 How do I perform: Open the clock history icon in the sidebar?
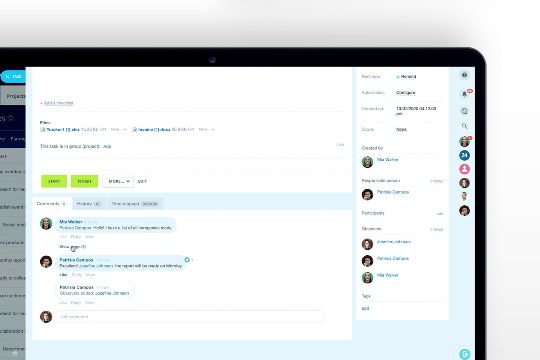tap(464, 111)
